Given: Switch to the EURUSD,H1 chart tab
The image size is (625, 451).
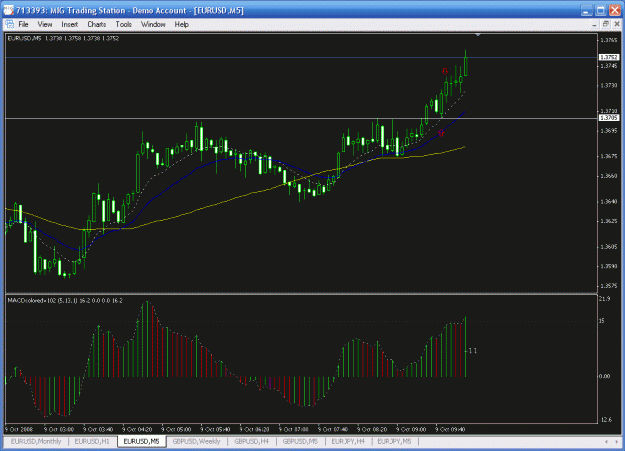Looking at the screenshot, I should (92, 441).
